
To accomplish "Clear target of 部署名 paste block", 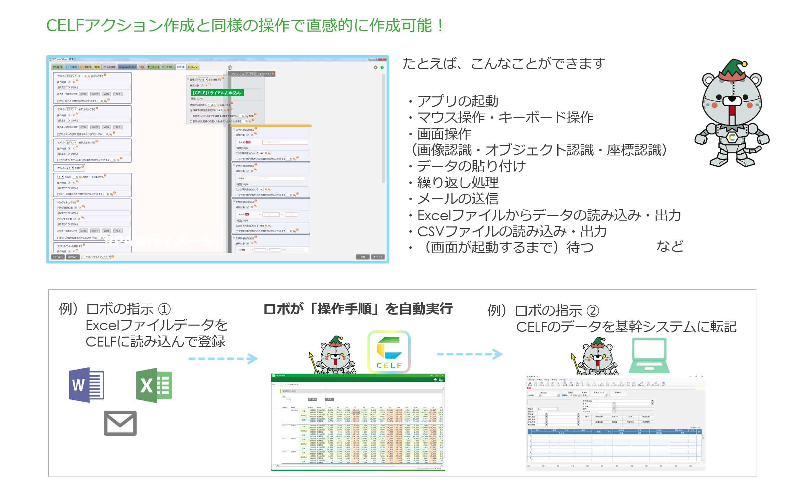I will [252, 171].
